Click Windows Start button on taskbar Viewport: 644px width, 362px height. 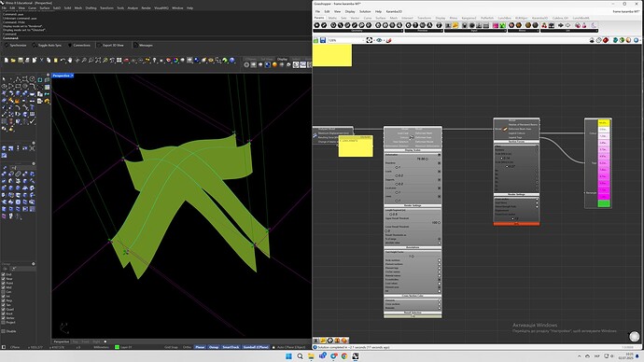pos(288,356)
